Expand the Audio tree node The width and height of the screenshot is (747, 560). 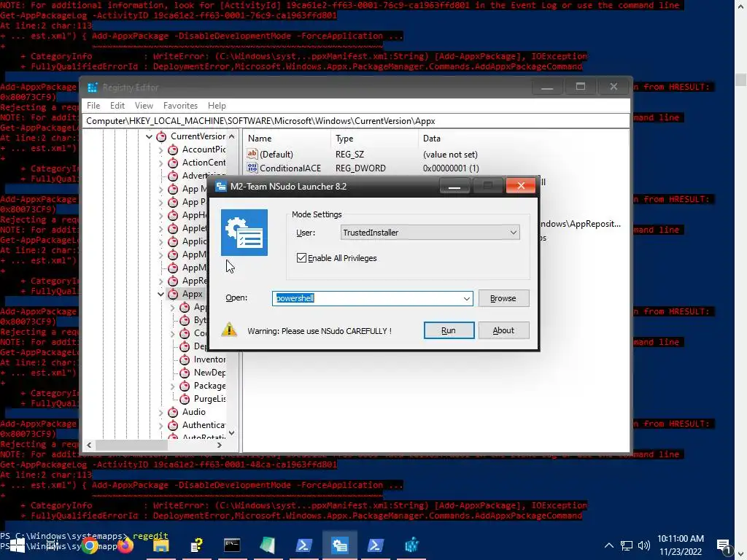(160, 413)
